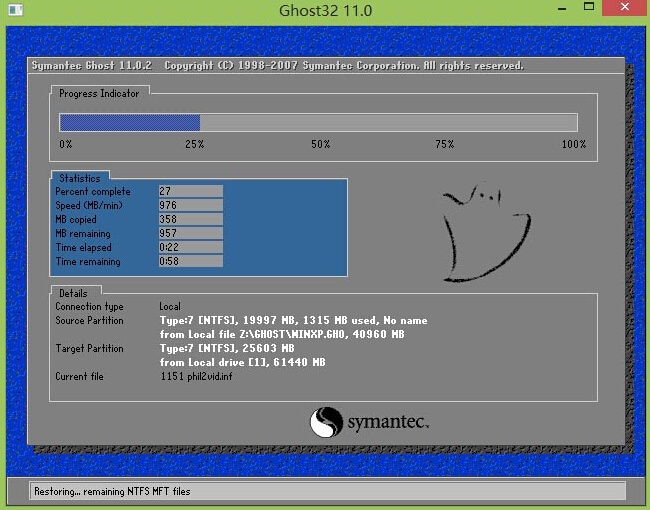Click the Percent complete value 27
Screen dimensions: 650x510
(191, 191)
